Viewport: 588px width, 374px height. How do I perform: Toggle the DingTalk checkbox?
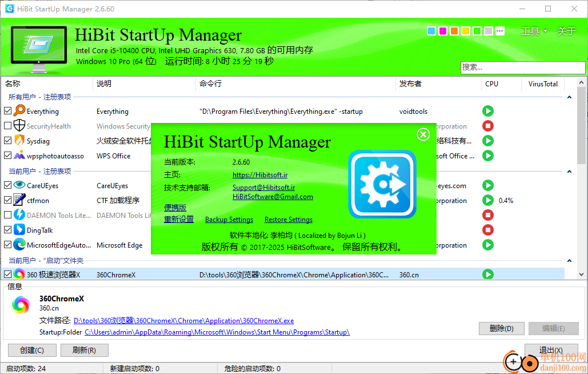click(7, 229)
